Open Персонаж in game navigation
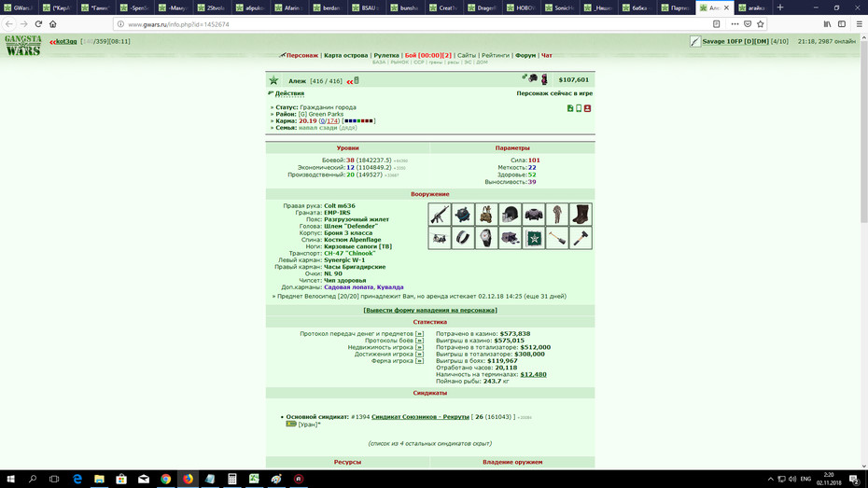 [301, 55]
